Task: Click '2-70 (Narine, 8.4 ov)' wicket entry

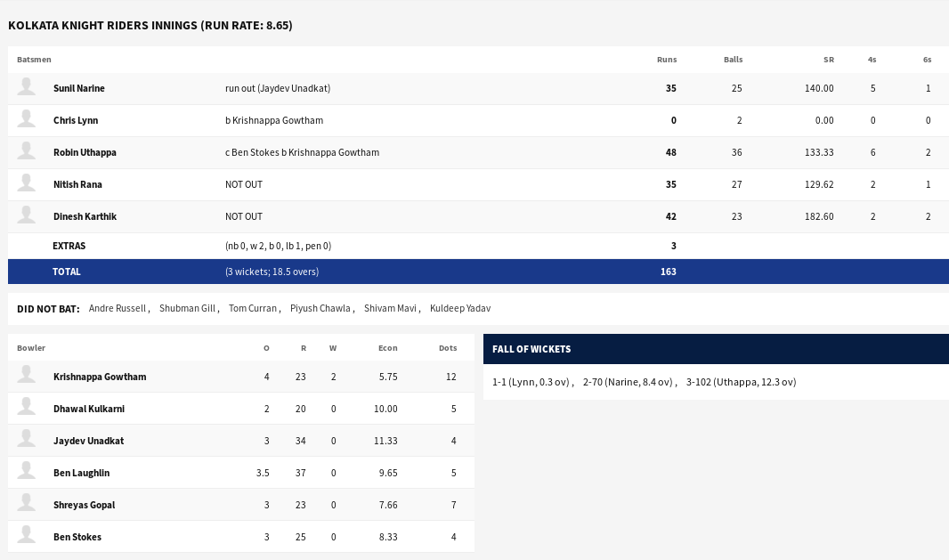Action: click(x=628, y=382)
